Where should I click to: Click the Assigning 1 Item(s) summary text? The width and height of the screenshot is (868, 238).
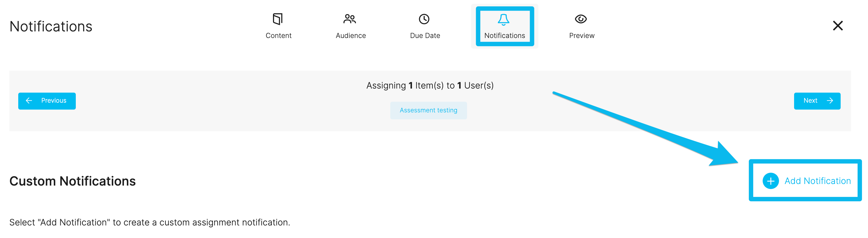tap(430, 85)
